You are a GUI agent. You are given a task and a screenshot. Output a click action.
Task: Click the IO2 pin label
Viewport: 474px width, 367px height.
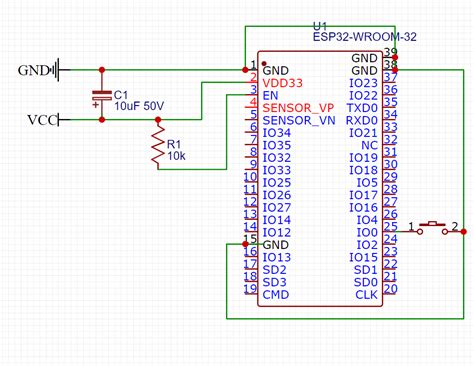pos(367,245)
